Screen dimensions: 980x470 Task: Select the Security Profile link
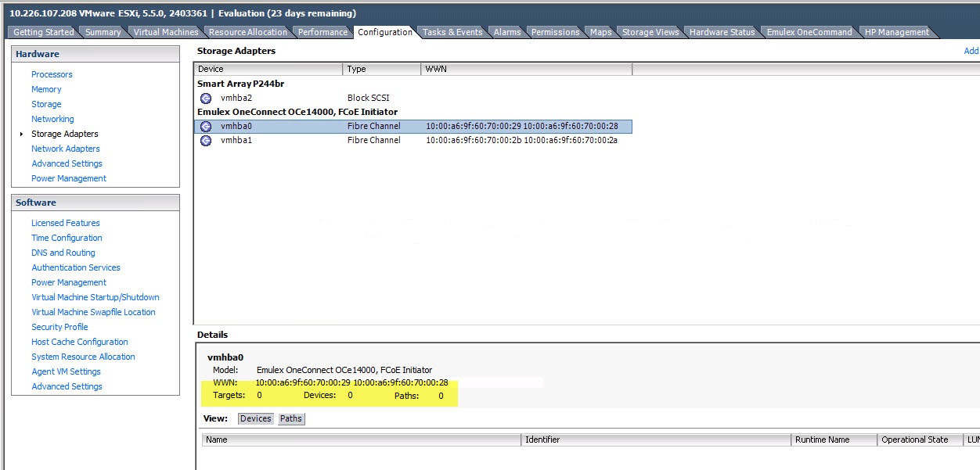coord(59,327)
